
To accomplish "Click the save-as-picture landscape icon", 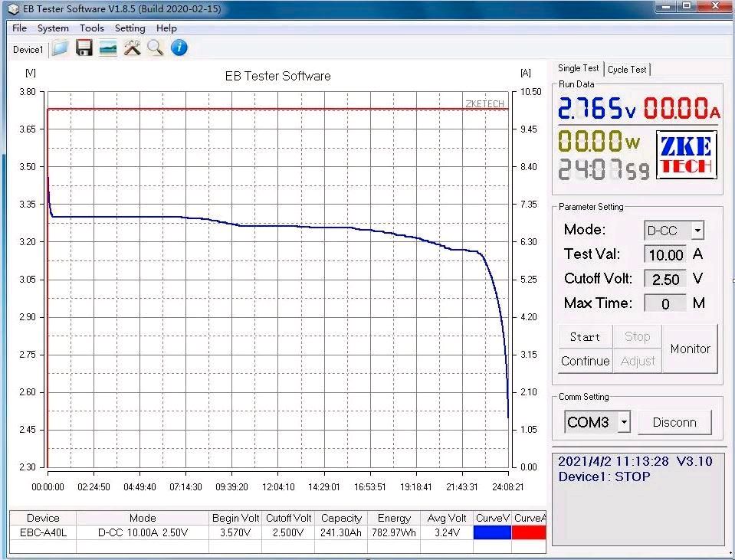I will click(108, 48).
